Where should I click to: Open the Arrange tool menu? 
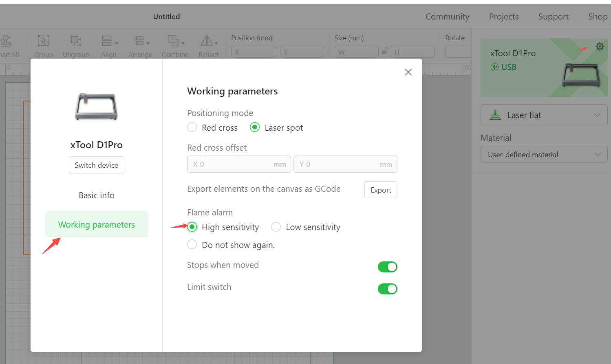click(141, 41)
